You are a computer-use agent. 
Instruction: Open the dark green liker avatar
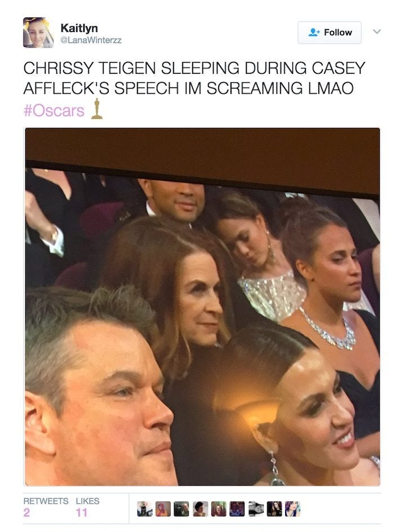[x=181, y=508]
